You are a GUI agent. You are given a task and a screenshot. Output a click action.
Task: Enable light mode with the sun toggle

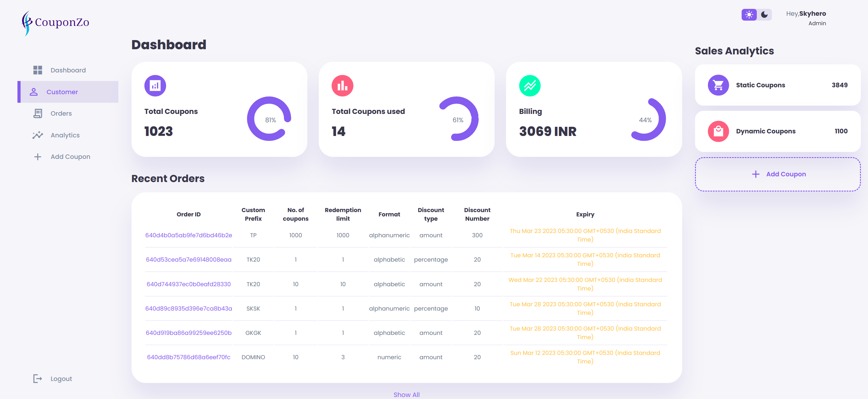749,15
